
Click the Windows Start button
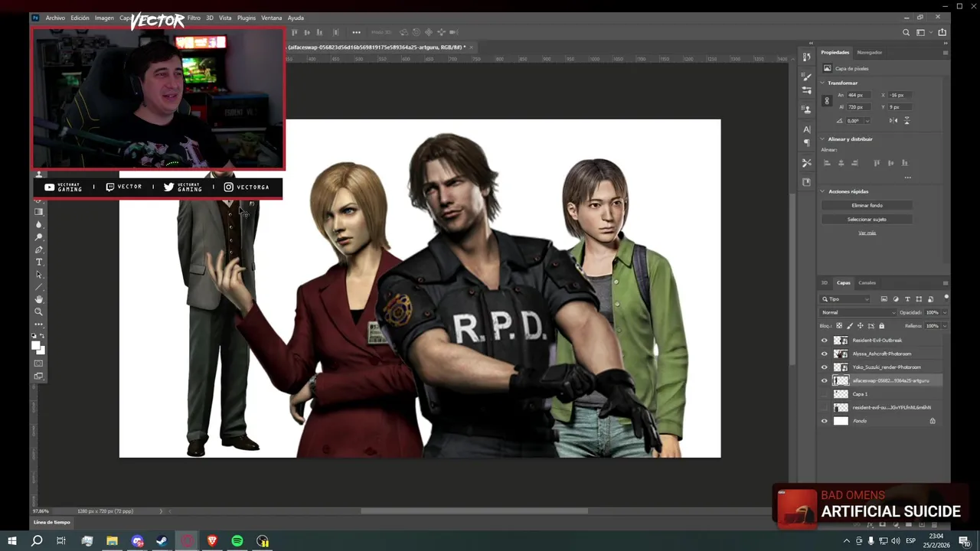tap(12, 541)
